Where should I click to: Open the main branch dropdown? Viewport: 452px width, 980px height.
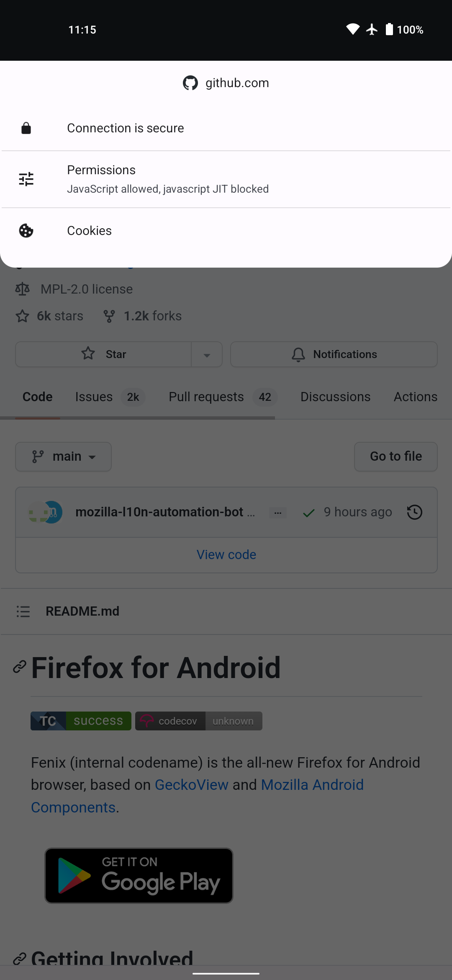(63, 456)
